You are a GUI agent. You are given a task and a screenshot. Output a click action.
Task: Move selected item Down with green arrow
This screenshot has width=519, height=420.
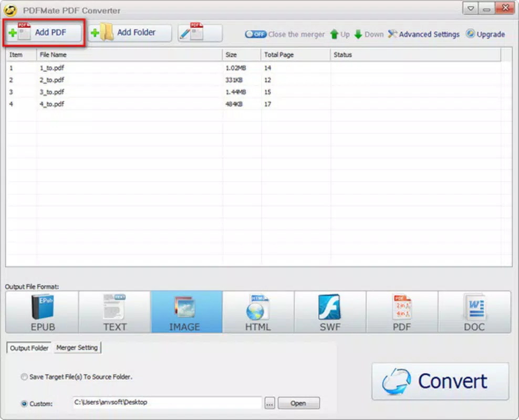(369, 34)
